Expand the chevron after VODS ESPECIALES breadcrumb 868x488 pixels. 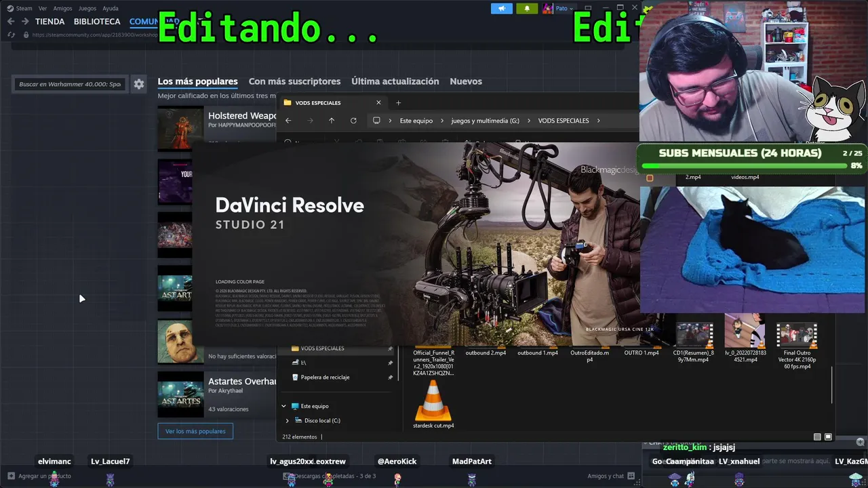tap(598, 121)
